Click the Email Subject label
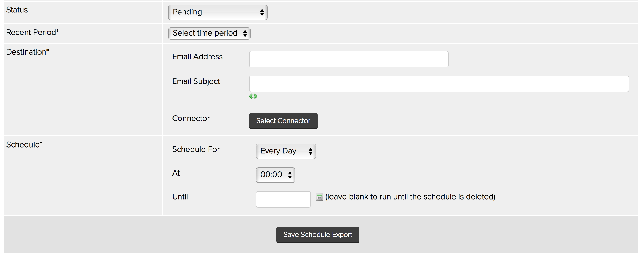 [x=196, y=81]
